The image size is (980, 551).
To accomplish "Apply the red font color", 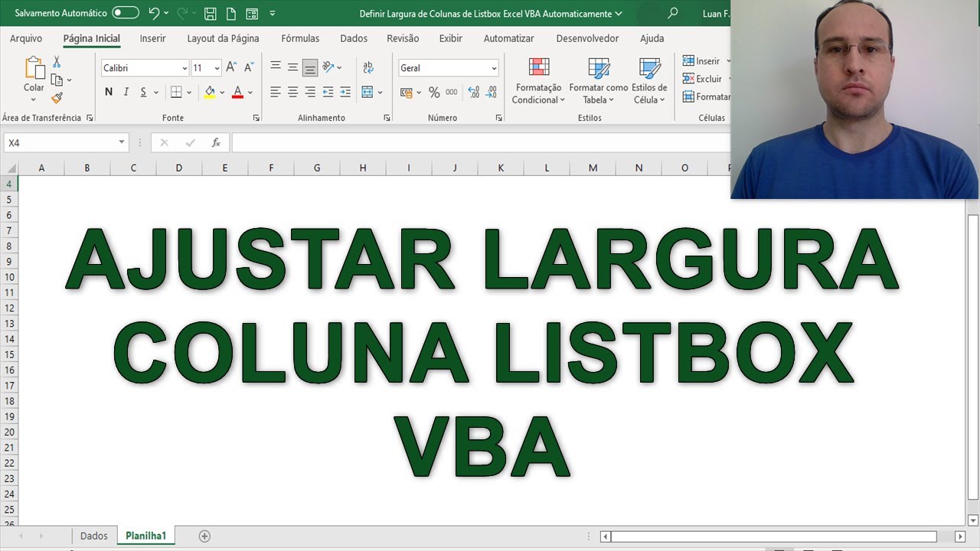I will 237,92.
